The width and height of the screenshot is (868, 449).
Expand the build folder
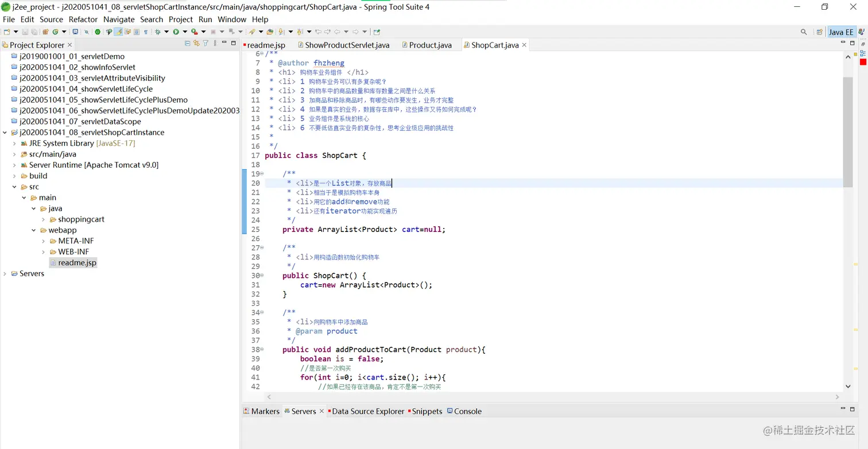click(14, 176)
